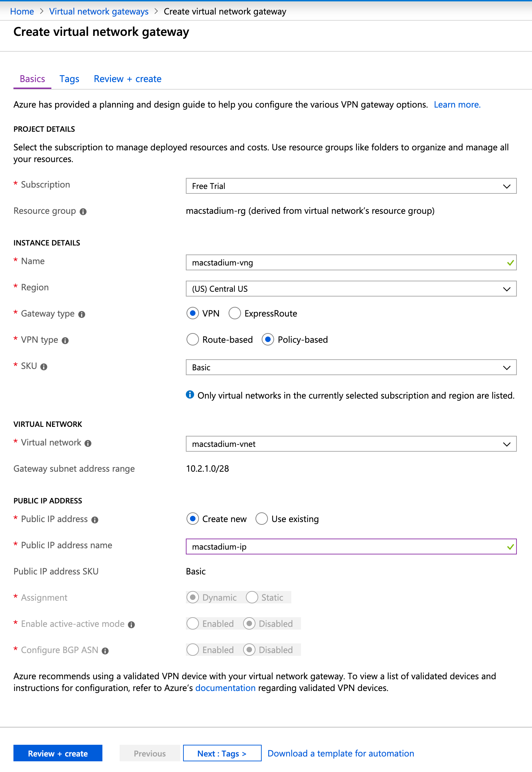Click the Resource group info icon
The height and width of the screenshot is (772, 532).
point(83,211)
